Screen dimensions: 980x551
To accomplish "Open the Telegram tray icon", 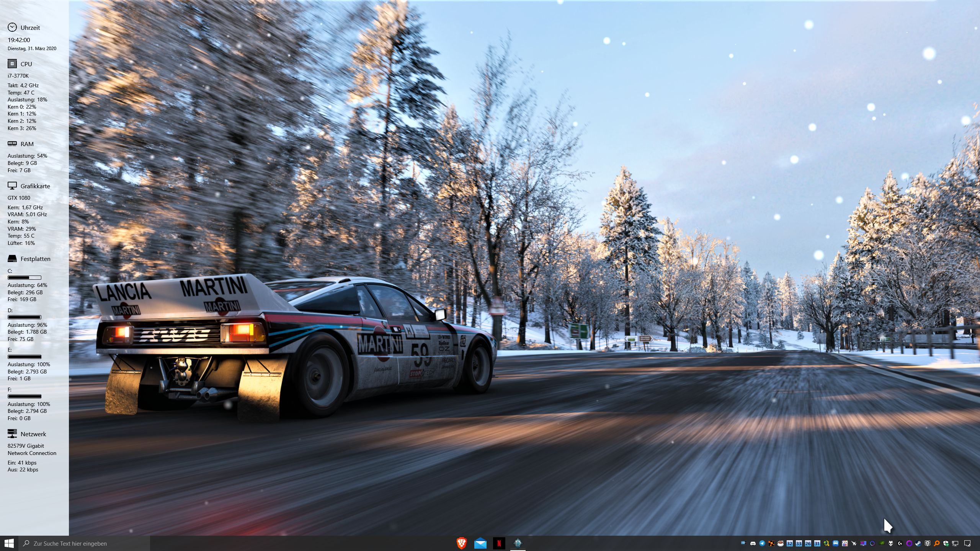I will [762, 543].
